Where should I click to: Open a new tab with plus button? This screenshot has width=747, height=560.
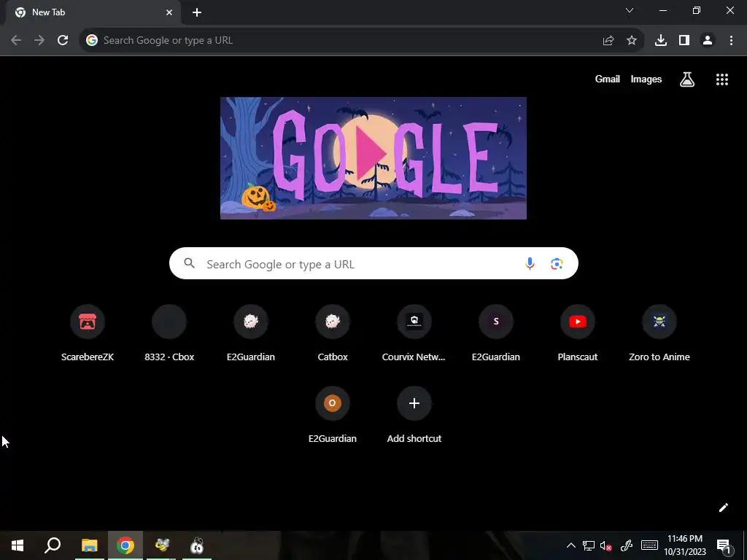click(197, 12)
